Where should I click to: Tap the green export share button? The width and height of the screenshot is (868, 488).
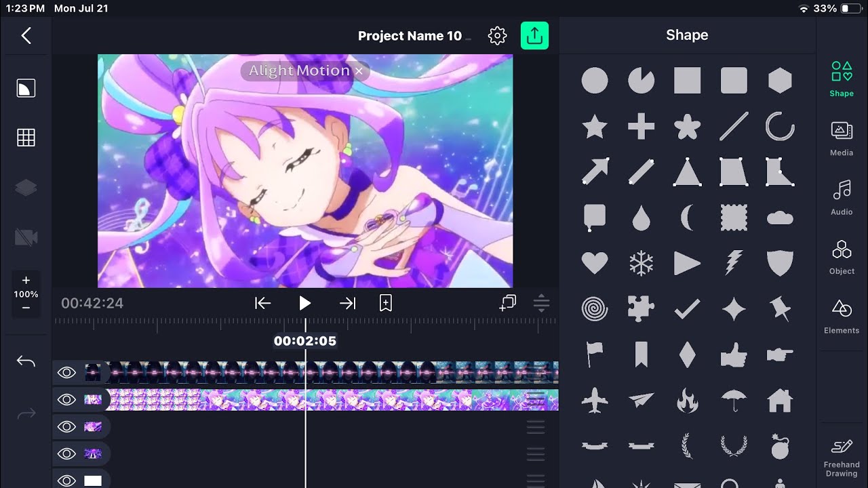pos(534,36)
